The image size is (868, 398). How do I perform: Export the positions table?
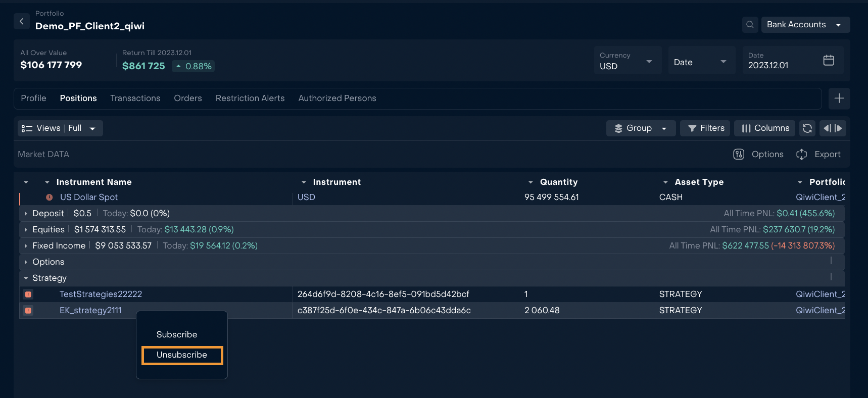818,155
